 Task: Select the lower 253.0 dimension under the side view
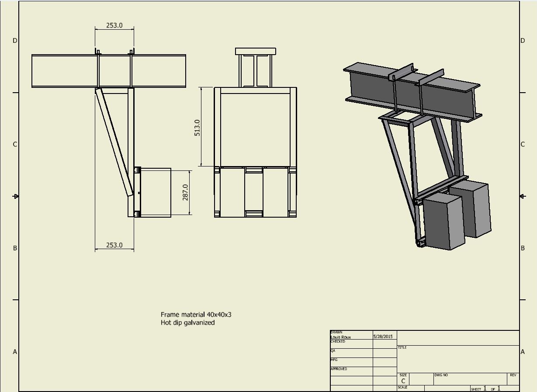(x=114, y=245)
